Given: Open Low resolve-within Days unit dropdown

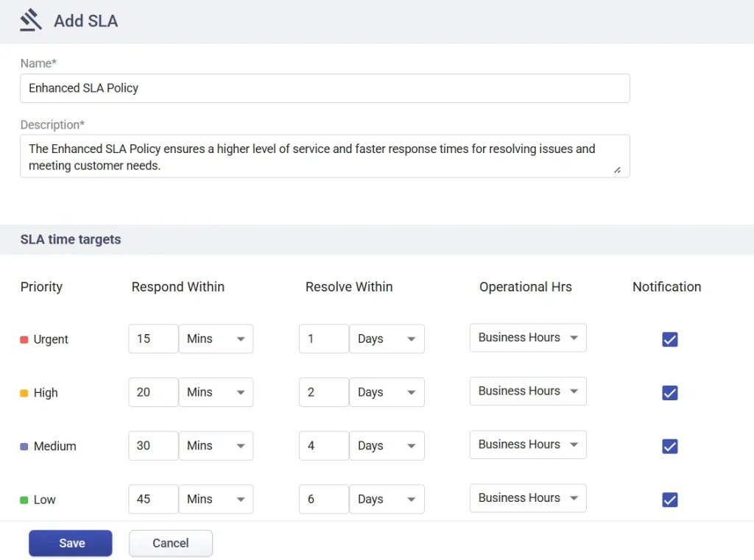Looking at the screenshot, I should pyautogui.click(x=387, y=499).
